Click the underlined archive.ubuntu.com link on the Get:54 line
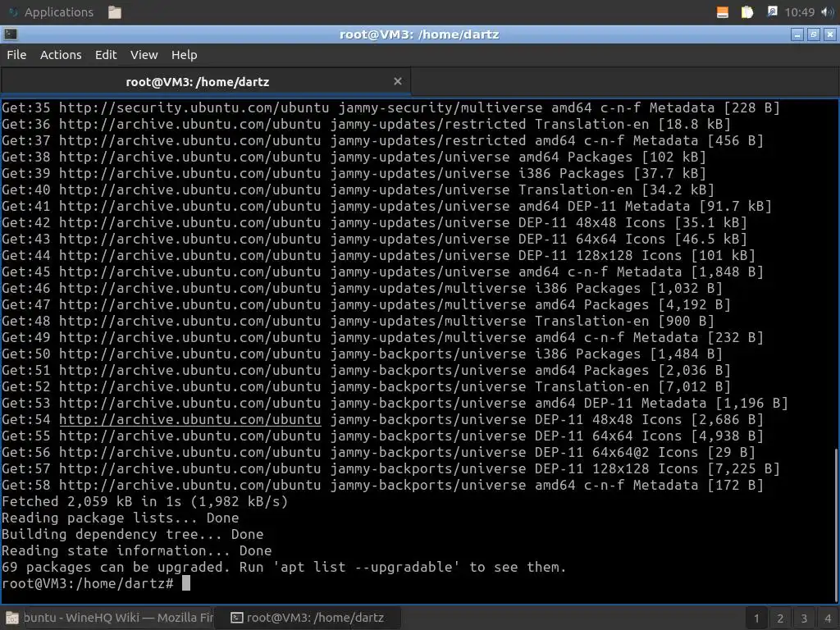Viewport: 840px width, 630px height. pos(190,419)
